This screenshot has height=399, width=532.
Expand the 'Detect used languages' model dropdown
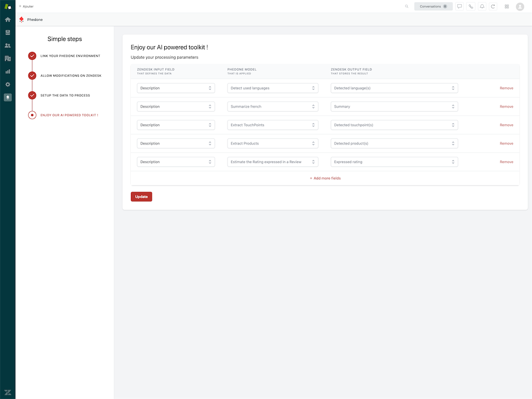[272, 88]
